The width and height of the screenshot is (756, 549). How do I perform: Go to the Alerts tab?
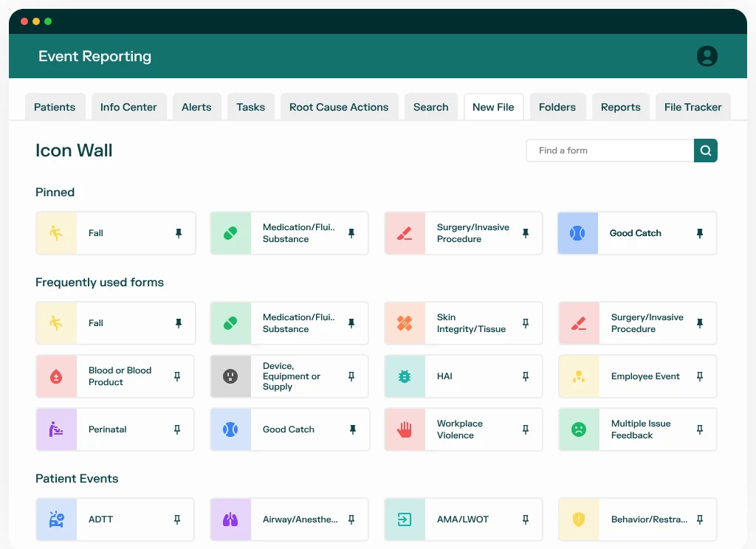point(196,107)
